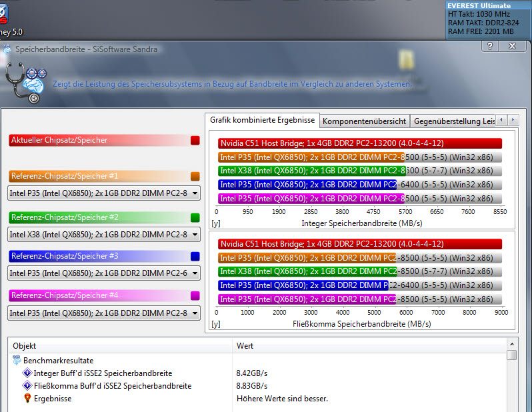Click the results list scroll-up arrow

click(512, 344)
